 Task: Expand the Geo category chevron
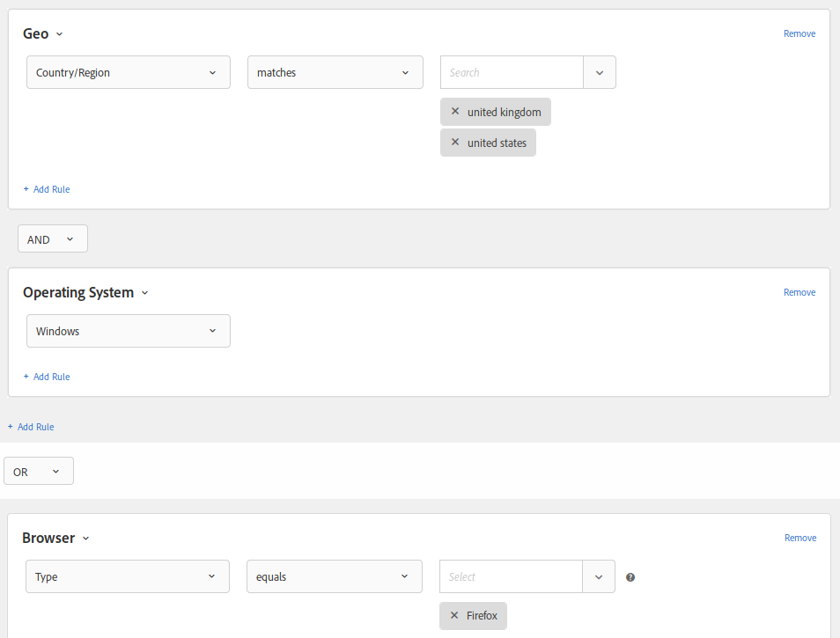60,34
